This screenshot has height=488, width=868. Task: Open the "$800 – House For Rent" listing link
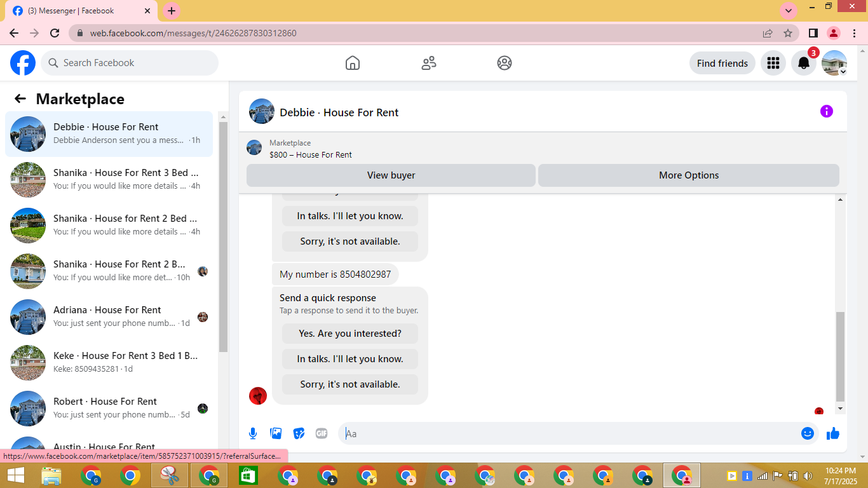coord(311,154)
